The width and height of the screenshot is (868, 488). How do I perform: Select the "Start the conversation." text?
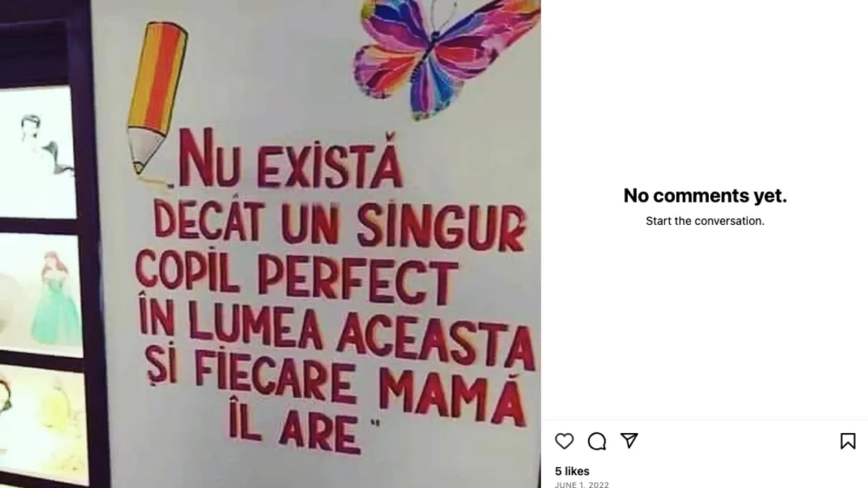[705, 221]
